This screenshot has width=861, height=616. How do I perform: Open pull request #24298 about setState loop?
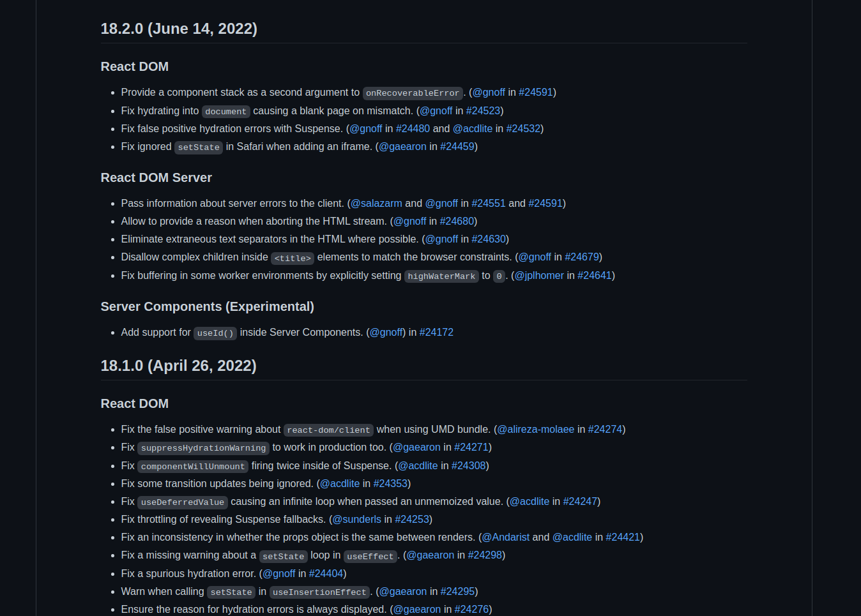(485, 555)
